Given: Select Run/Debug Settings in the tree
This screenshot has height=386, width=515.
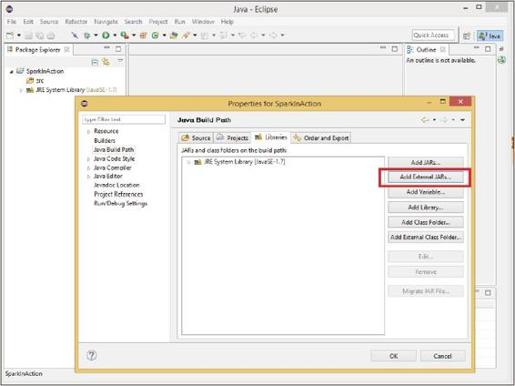Looking at the screenshot, I should pos(120,203).
